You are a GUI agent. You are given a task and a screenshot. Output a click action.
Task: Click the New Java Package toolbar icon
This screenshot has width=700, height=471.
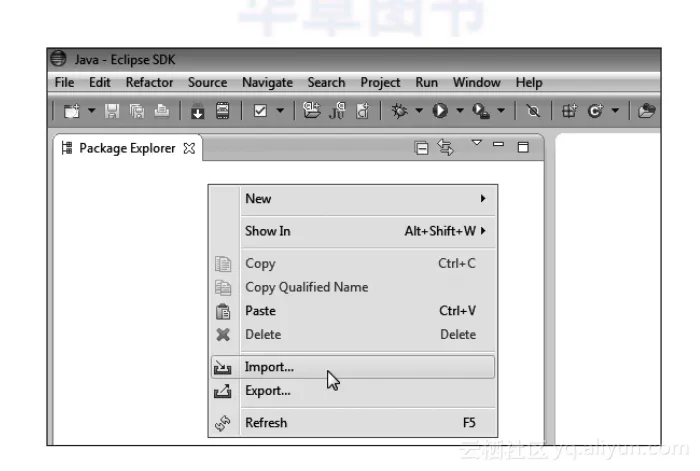569,111
